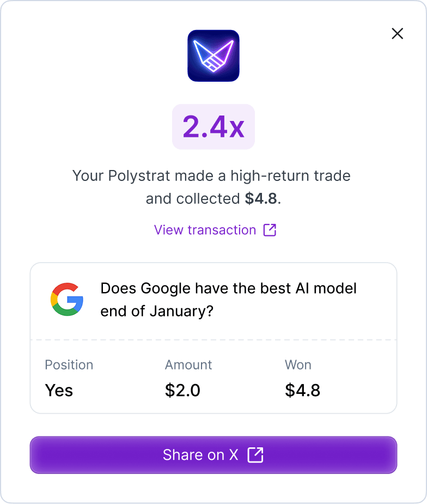Click the share arrow icon on the purple button
This screenshot has width=427, height=504.
pyautogui.click(x=255, y=454)
